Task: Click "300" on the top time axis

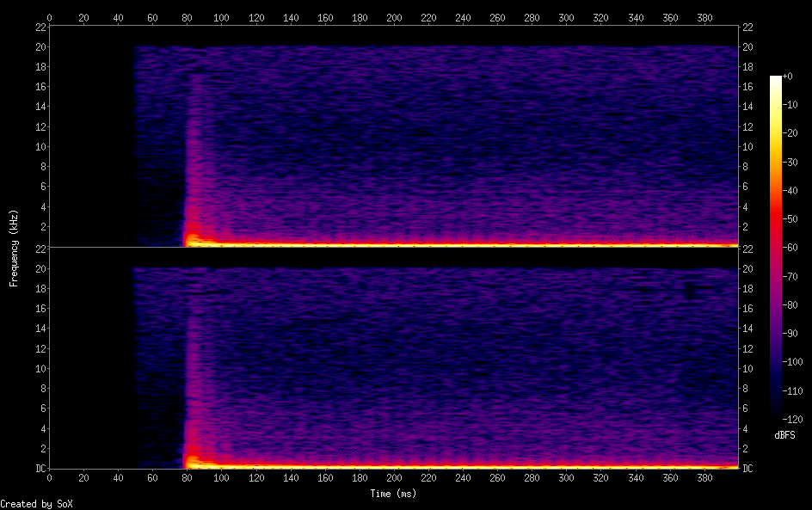Action: click(567, 17)
